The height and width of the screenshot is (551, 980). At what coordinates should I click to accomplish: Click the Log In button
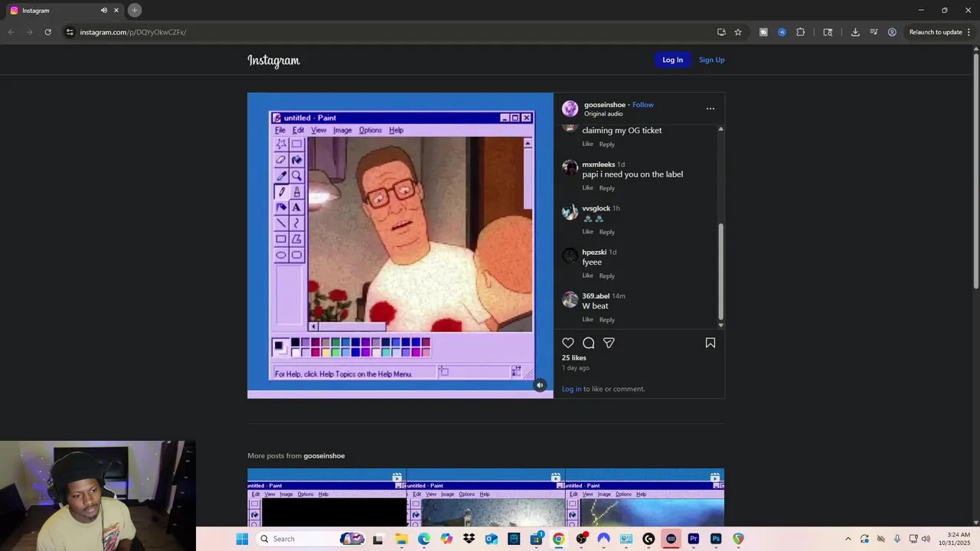click(x=672, y=60)
